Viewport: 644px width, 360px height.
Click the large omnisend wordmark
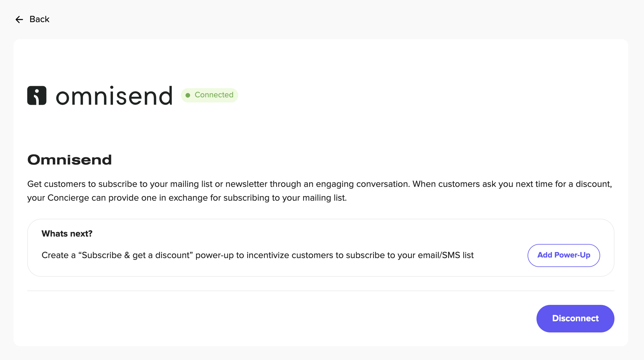114,96
